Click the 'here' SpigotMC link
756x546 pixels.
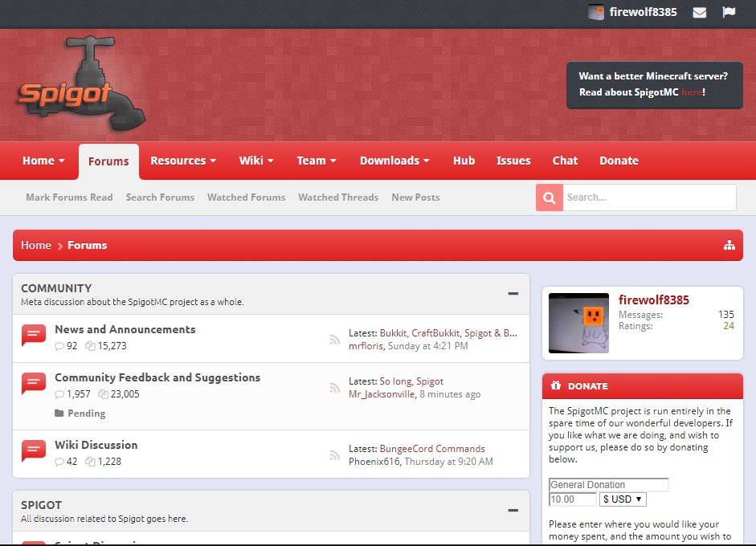coord(692,92)
